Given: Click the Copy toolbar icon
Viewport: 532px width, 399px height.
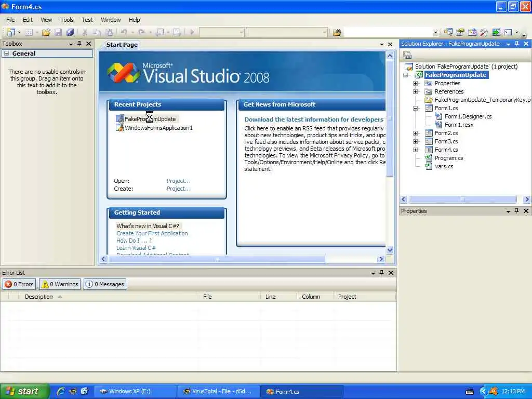Looking at the screenshot, I should pos(97,32).
